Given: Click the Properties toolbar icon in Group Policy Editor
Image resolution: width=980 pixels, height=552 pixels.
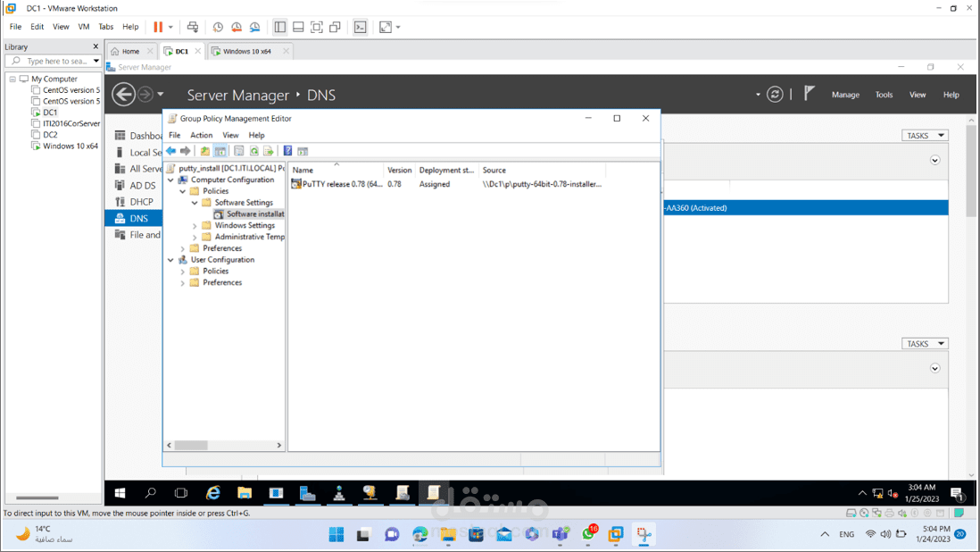Looking at the screenshot, I should 238,151.
